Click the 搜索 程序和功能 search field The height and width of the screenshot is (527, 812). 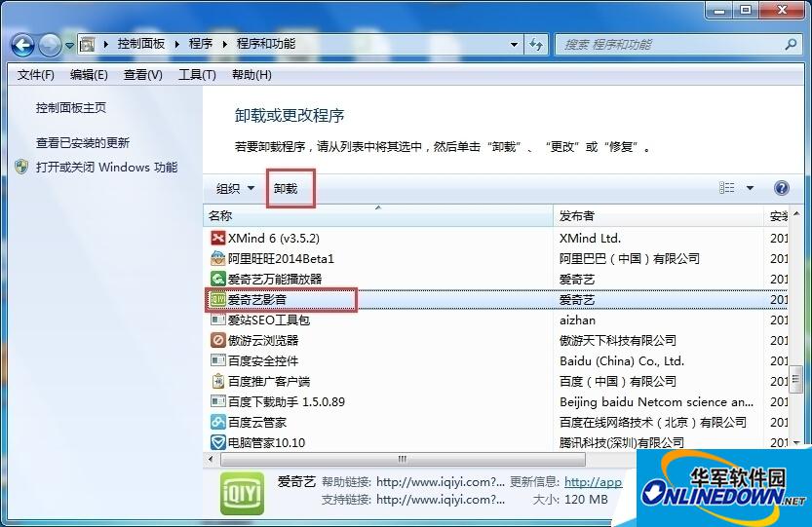671,44
